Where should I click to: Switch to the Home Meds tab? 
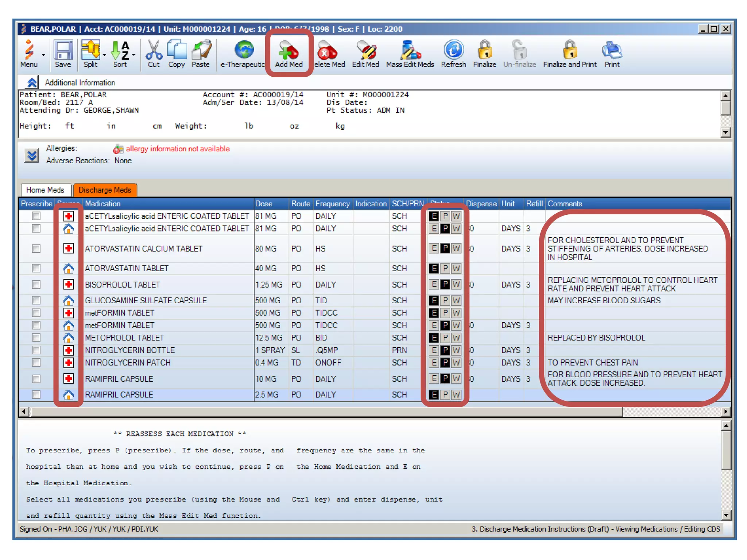point(46,190)
